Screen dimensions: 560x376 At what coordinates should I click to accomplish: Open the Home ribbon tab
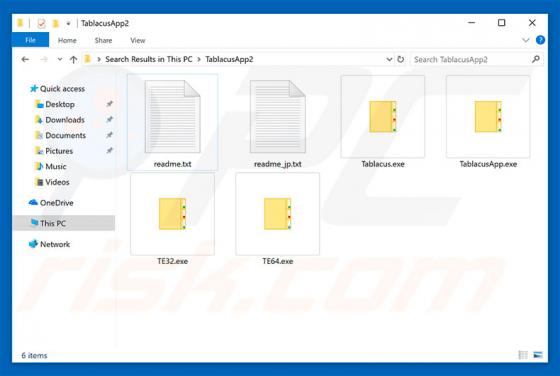tap(67, 40)
